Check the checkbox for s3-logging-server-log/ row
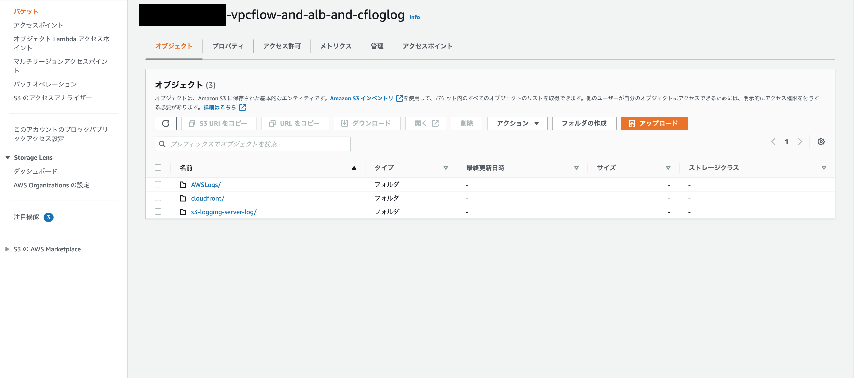The height and width of the screenshot is (378, 868). point(158,211)
